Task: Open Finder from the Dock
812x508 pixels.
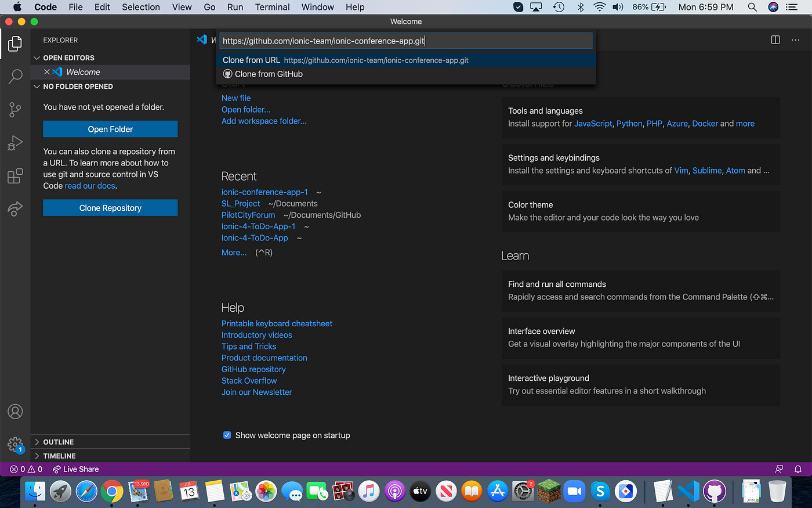Action: pos(35,492)
